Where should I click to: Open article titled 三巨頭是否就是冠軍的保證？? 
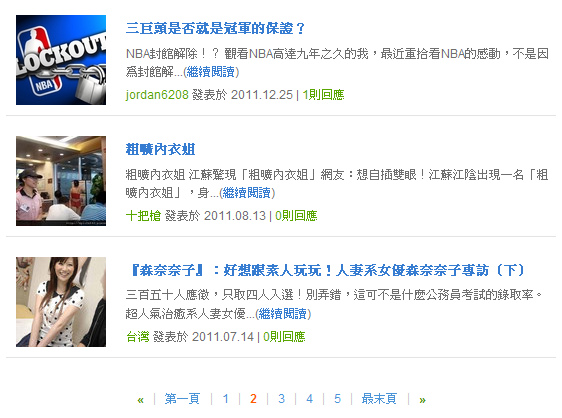215,28
